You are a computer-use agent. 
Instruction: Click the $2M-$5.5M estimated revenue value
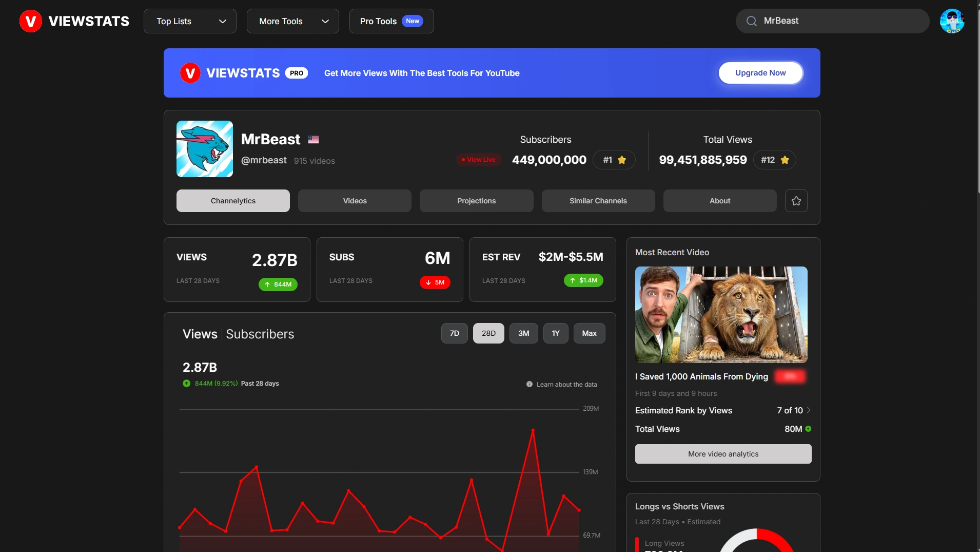coord(571,257)
